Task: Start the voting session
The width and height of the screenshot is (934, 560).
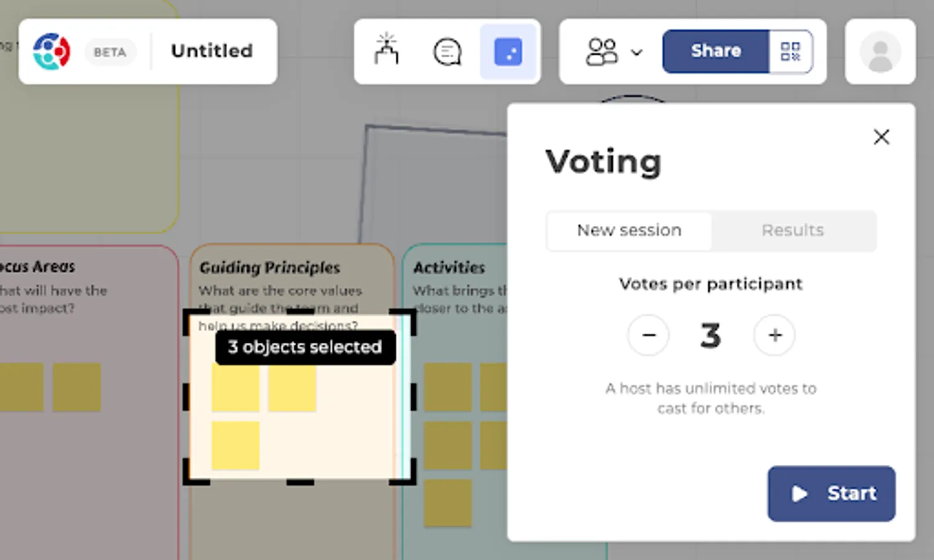Action: pos(831,493)
